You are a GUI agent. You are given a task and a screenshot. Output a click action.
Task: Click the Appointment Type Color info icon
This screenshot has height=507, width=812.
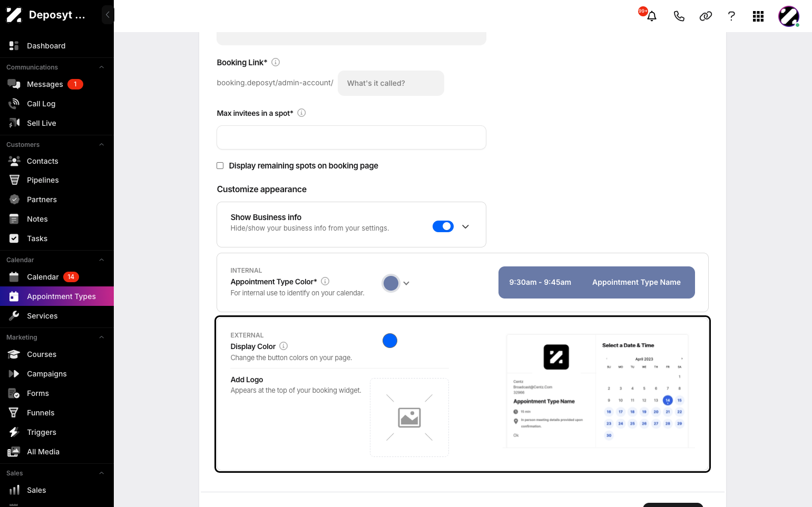click(325, 281)
